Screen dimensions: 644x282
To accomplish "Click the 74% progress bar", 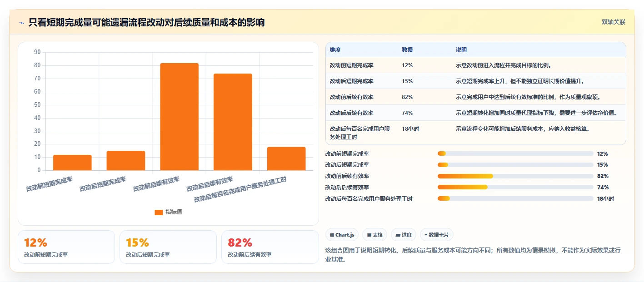I will (x=515, y=187).
